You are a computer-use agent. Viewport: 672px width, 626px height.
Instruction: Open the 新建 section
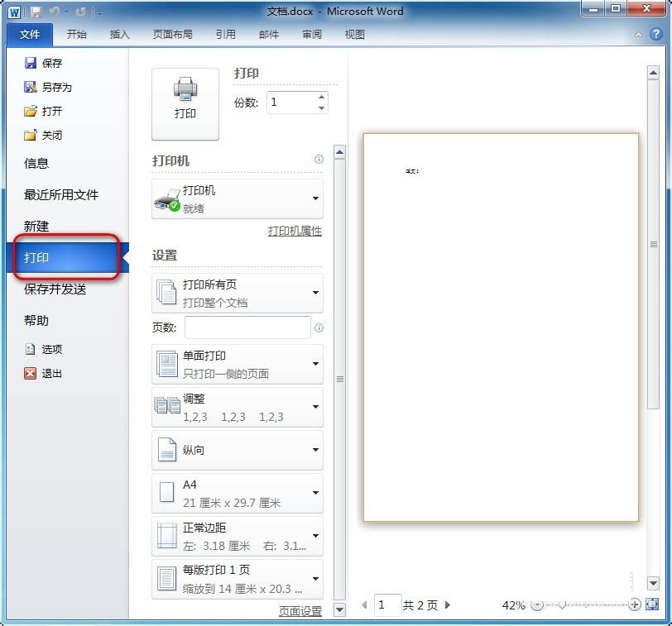click(36, 226)
